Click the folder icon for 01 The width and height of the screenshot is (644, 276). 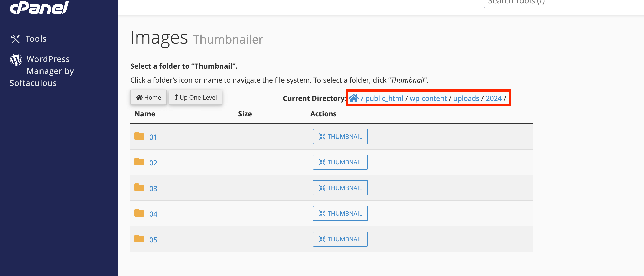point(139,136)
